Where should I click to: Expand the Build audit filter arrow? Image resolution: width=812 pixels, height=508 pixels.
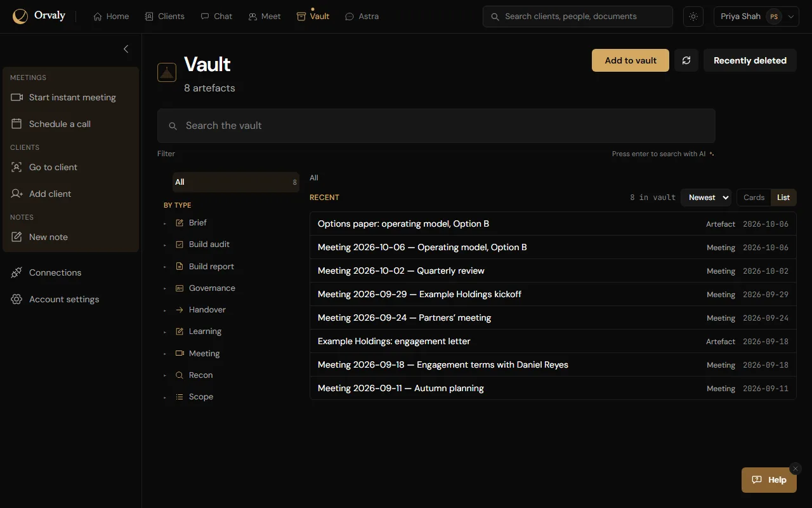click(165, 245)
